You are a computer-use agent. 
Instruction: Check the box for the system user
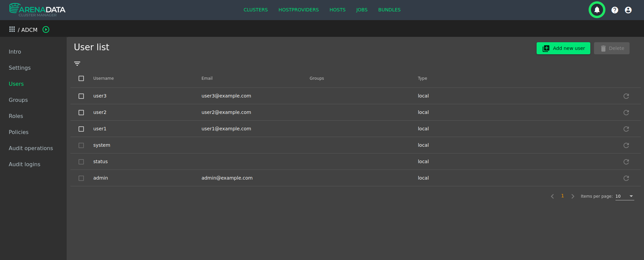pyautogui.click(x=81, y=145)
